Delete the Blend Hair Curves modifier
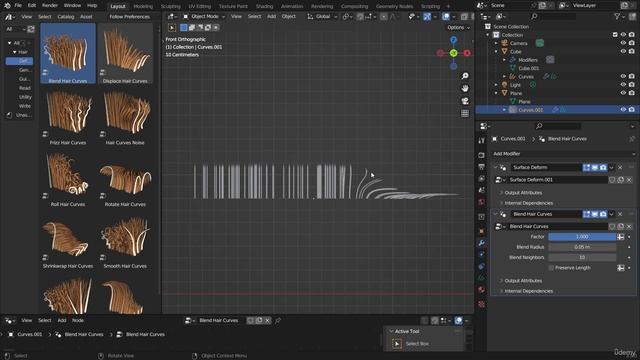640x360 pixels. point(620,214)
